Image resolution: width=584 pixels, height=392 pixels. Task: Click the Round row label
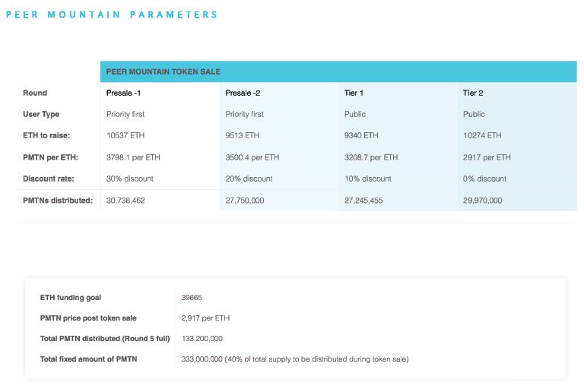point(35,93)
